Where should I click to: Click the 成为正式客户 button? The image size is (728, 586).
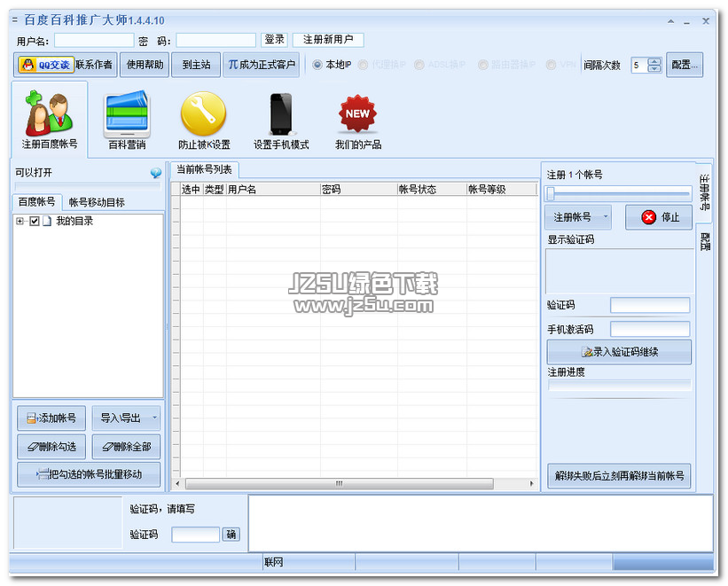click(262, 65)
